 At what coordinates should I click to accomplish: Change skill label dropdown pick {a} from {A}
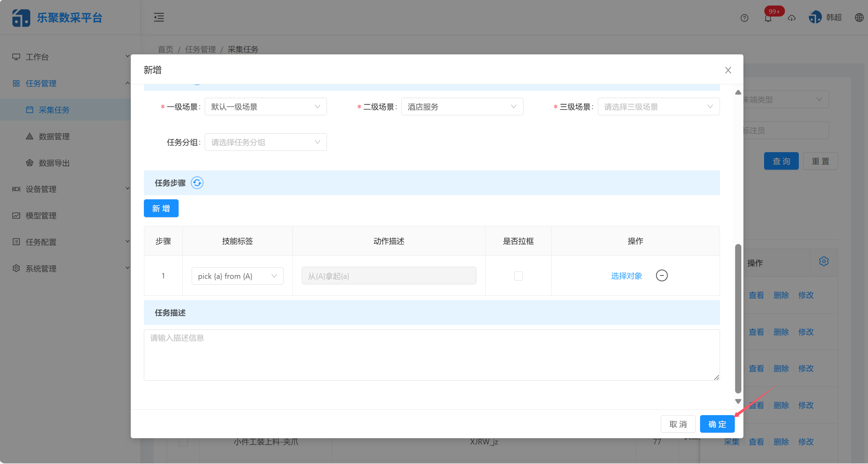pyautogui.click(x=237, y=276)
